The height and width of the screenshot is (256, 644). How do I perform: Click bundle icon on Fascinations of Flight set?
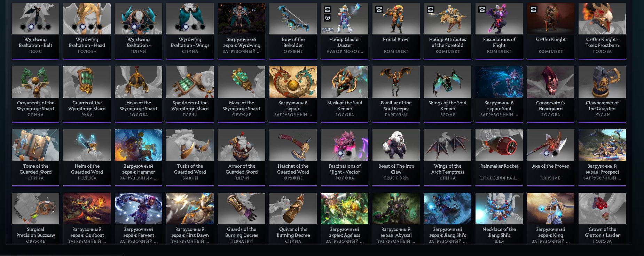click(x=482, y=10)
